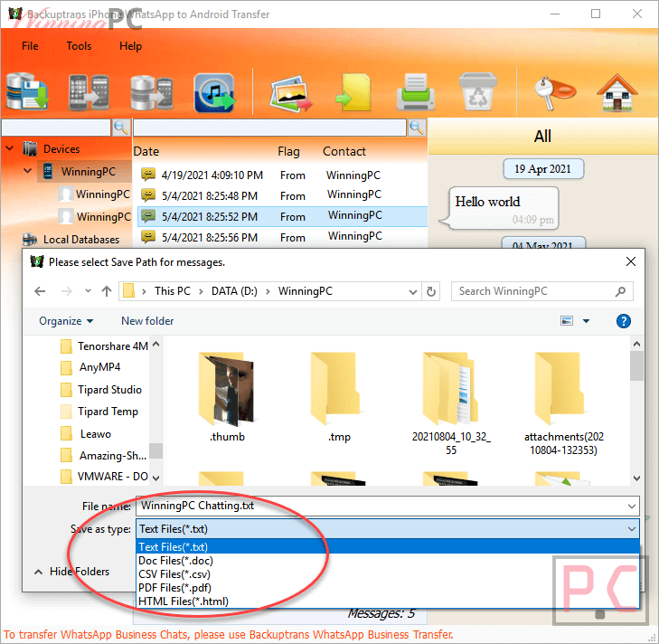Click the home house icon
The height and width of the screenshot is (644, 659).
click(x=617, y=92)
